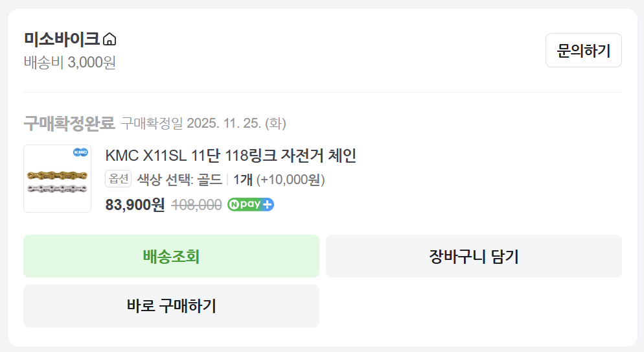The width and height of the screenshot is (644, 352).
Task: Click the gold chain in the thumbnail
Action: [57, 175]
